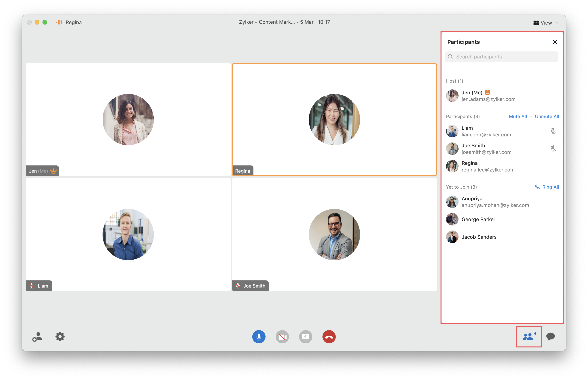Click Joe Smith's muted mic icon
Screen dimensions: 588x380
553,148
